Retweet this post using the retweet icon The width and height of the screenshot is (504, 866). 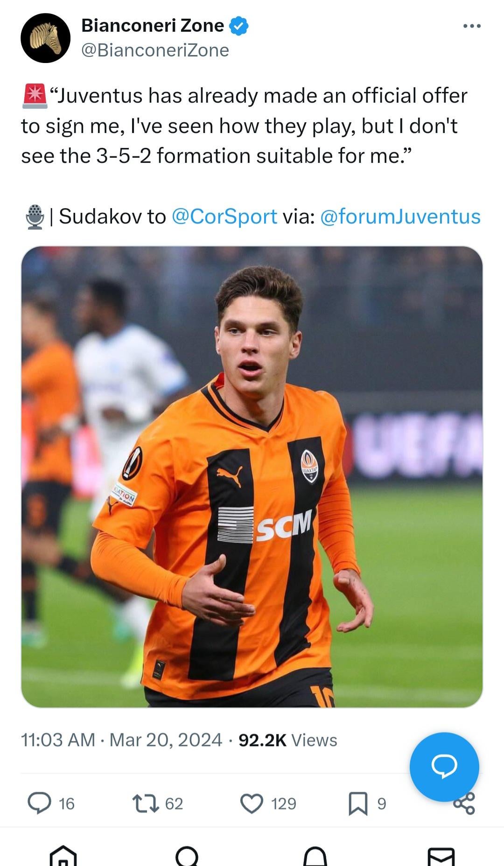point(146,803)
